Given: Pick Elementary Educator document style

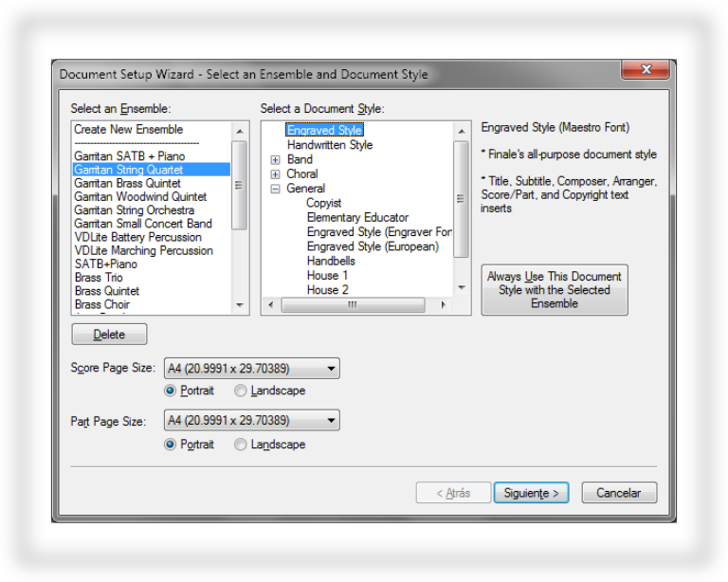Looking at the screenshot, I should pos(357,217).
